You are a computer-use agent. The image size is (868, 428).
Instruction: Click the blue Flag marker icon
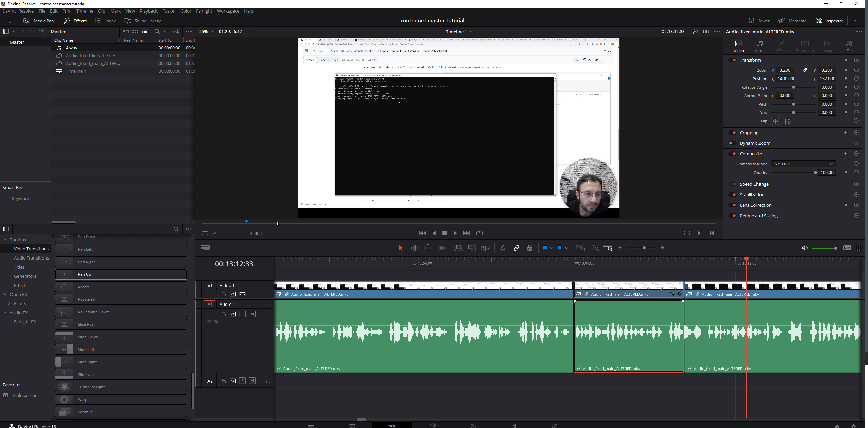click(x=545, y=248)
